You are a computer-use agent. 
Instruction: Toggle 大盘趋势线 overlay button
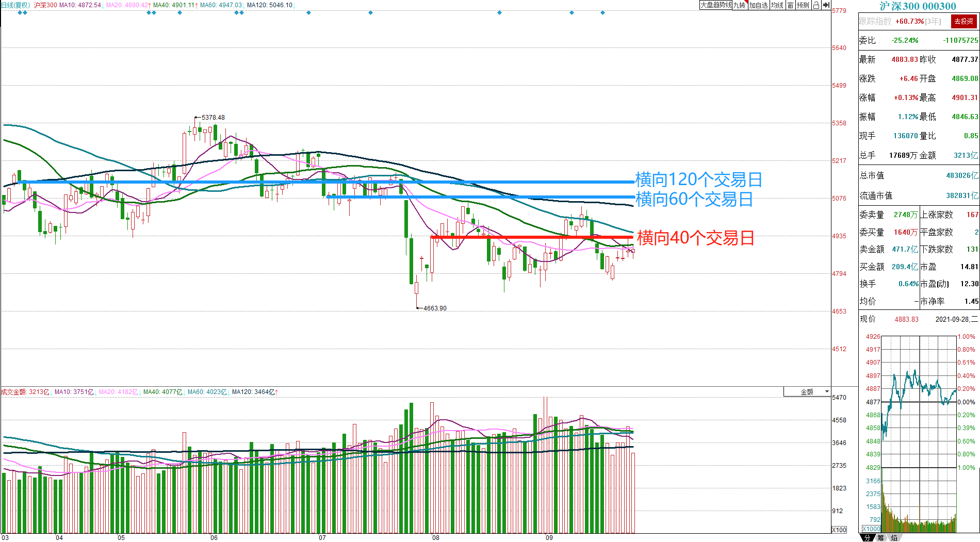(716, 5)
